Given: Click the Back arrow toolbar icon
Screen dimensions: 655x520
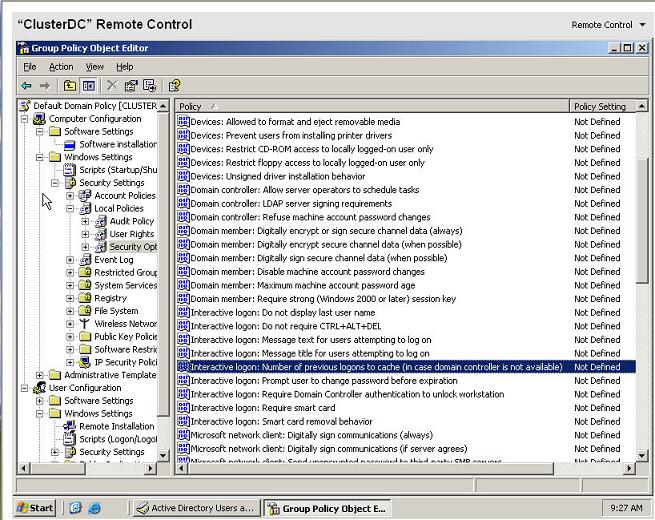Looking at the screenshot, I should tap(26, 86).
